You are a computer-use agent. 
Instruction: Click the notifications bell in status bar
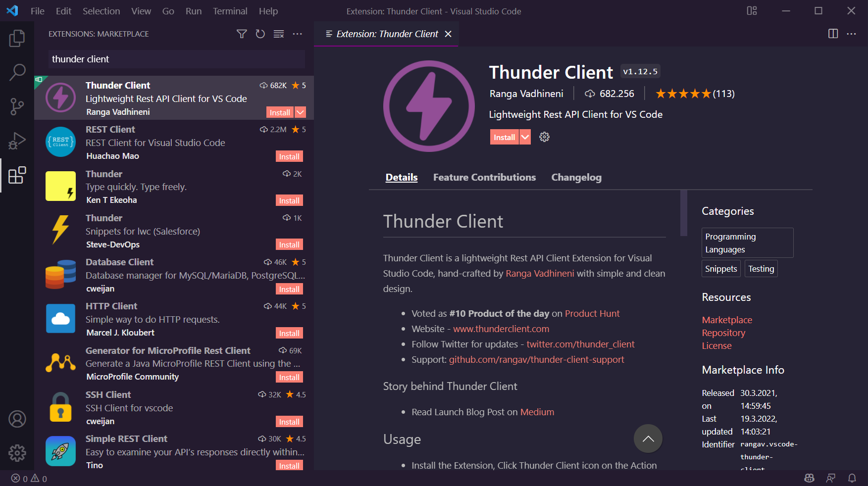point(852,478)
